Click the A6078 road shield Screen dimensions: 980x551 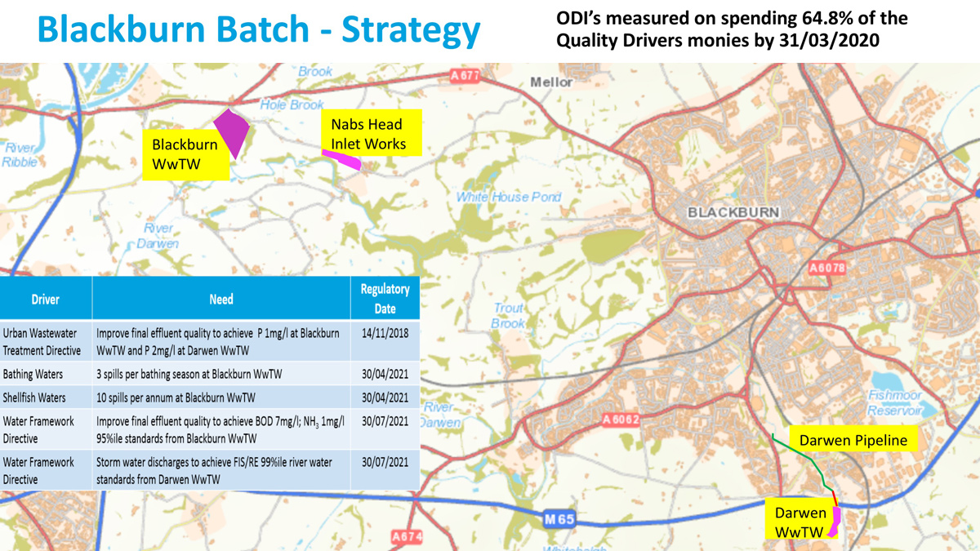828,267
